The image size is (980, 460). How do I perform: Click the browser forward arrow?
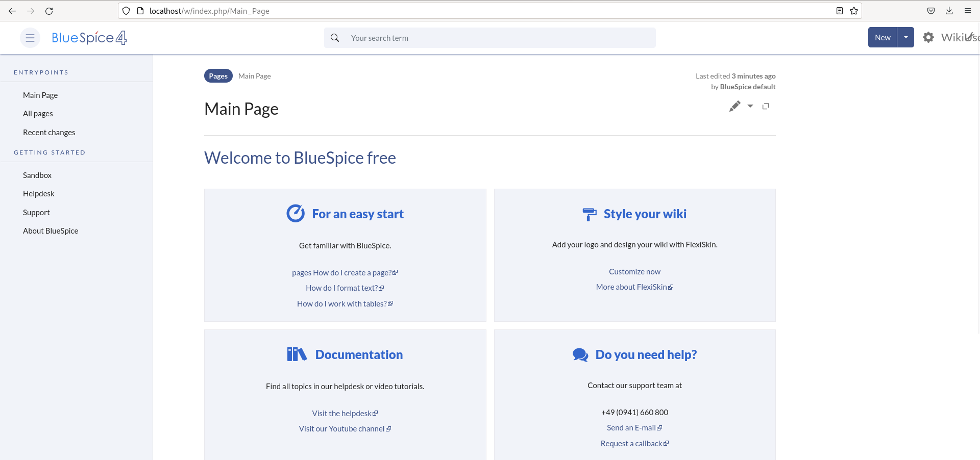31,11
